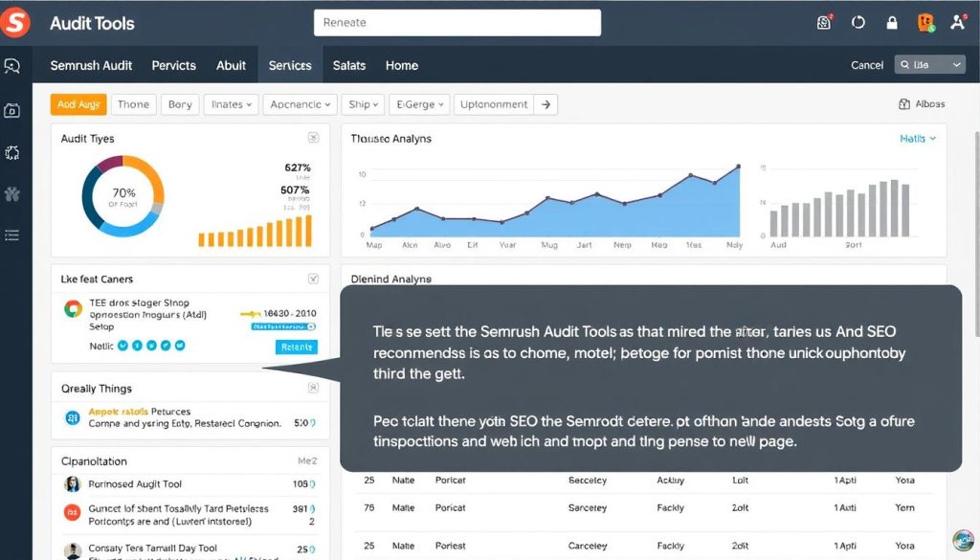Open the chat search icon in left sidebar
This screenshot has height=560, width=980.
click(12, 67)
